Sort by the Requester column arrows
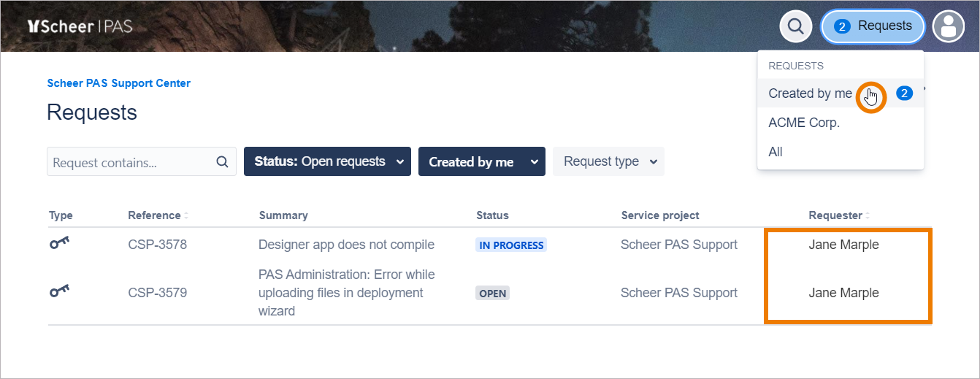The image size is (980, 379). 868,216
